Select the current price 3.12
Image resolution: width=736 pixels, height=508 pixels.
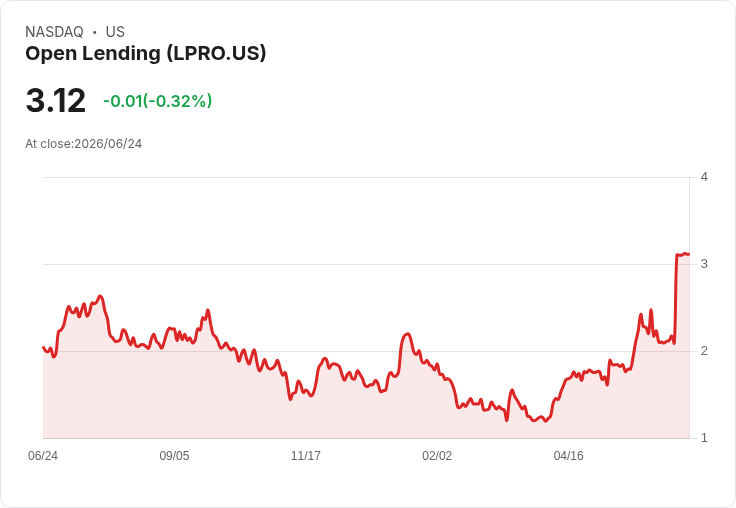pyautogui.click(x=56, y=100)
